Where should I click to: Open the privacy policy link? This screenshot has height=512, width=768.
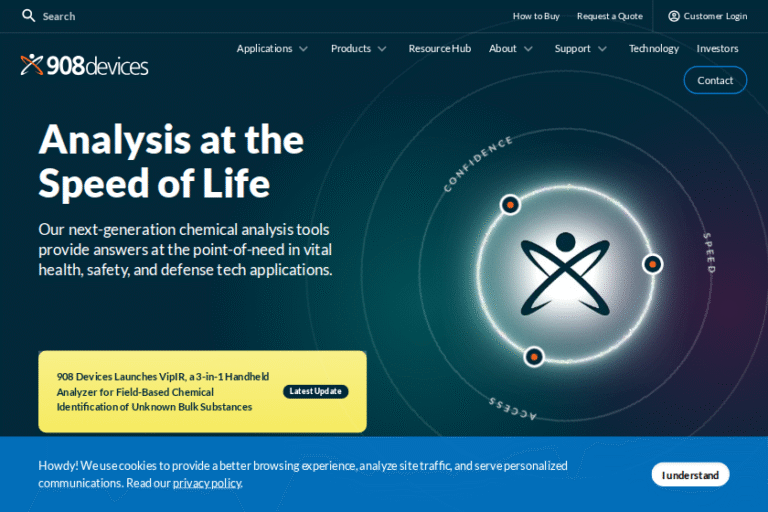[x=207, y=483]
